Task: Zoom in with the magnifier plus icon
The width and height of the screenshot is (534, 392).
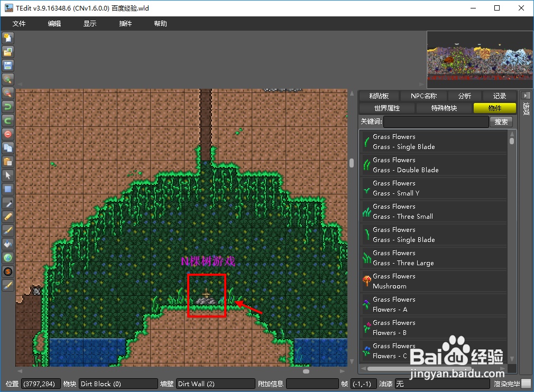Action: [8, 79]
